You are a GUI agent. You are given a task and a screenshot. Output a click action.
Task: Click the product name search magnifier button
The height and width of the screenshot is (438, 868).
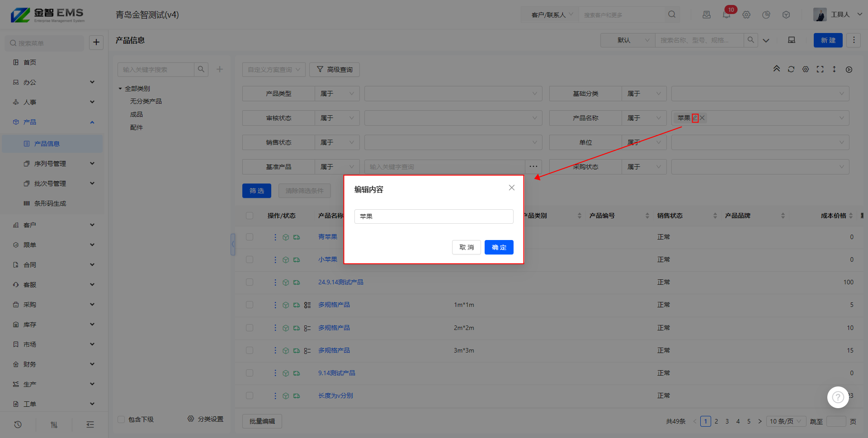(750, 40)
